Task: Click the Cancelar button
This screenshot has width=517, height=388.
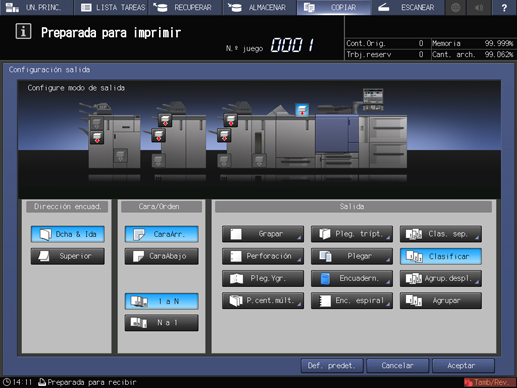Action: point(398,366)
